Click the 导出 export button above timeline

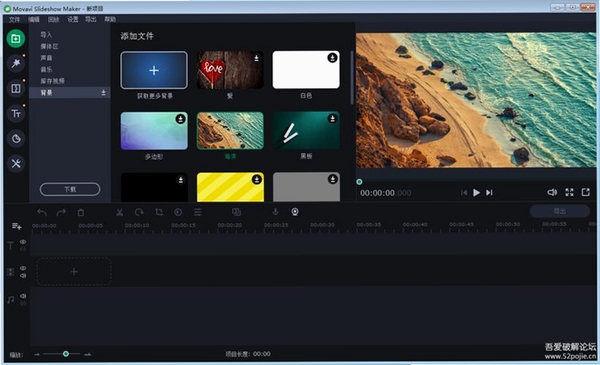pyautogui.click(x=559, y=211)
